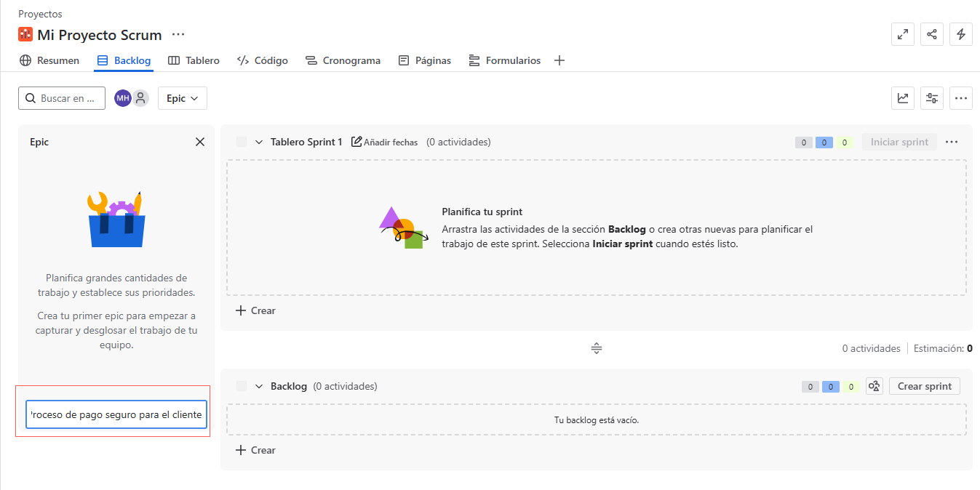This screenshot has width=980, height=490.
Task: Click the share icon in header
Action: pos(932,34)
